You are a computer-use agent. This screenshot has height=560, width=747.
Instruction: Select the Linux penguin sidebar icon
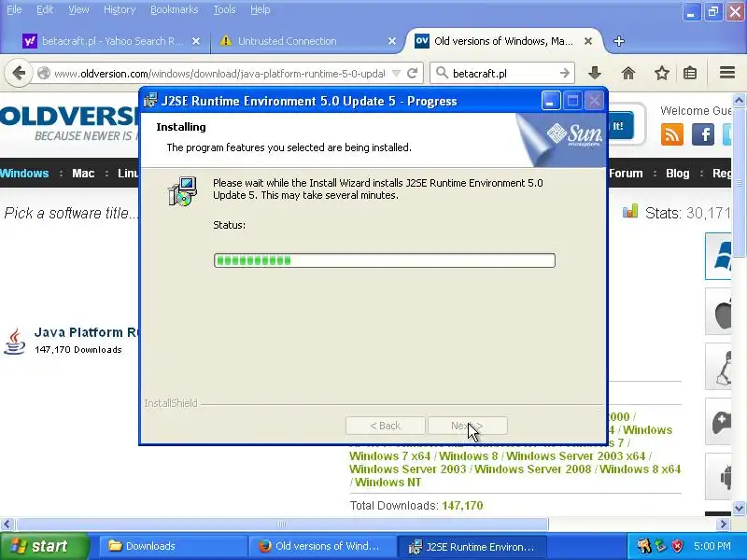[719, 367]
